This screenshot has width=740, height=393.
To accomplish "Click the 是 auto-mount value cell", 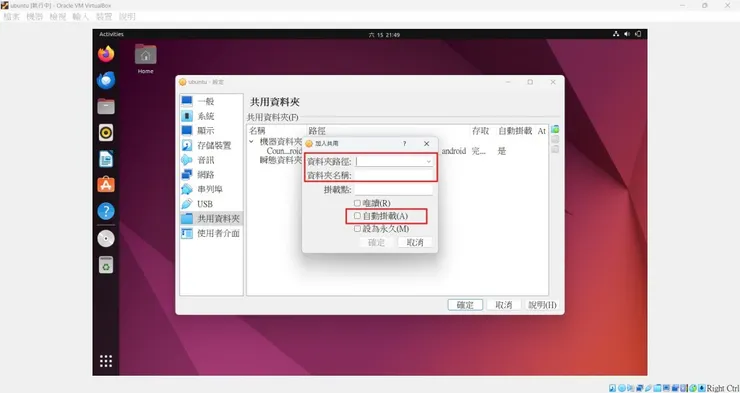I will tap(502, 151).
